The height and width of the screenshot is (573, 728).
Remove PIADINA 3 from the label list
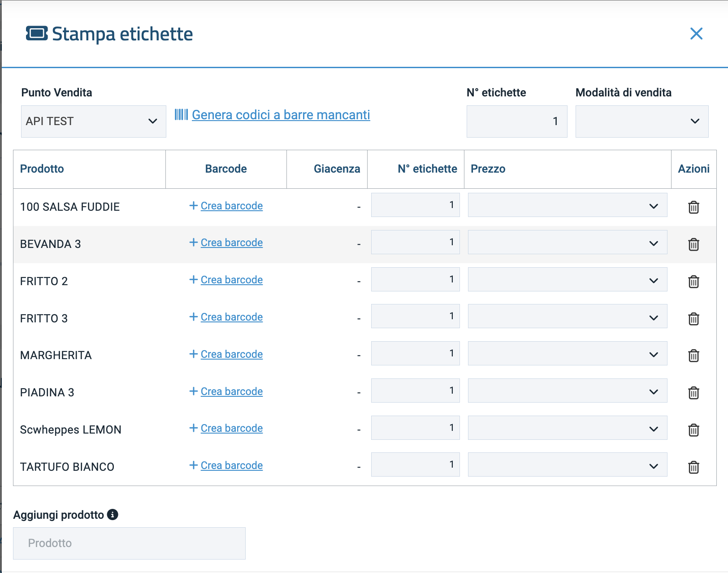693,393
